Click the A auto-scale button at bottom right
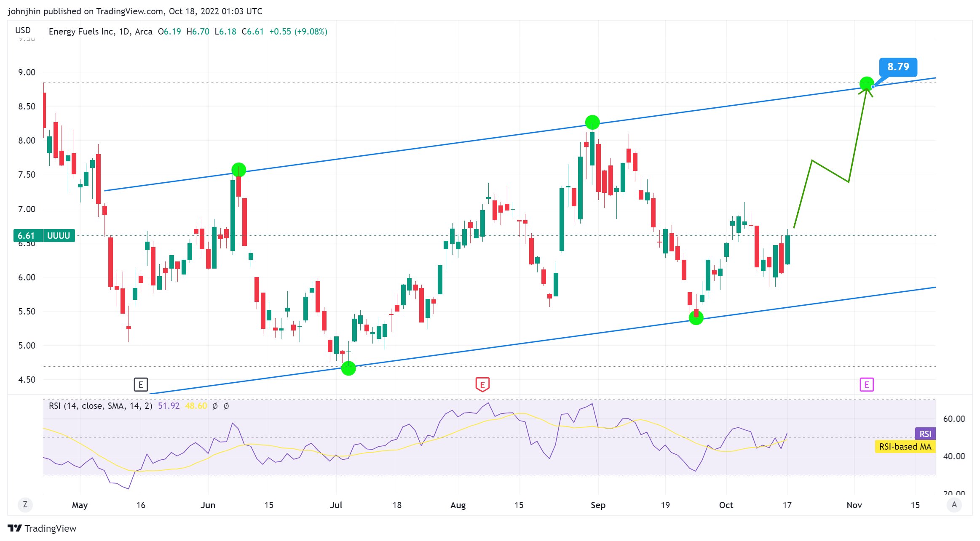980x541 pixels. (954, 504)
